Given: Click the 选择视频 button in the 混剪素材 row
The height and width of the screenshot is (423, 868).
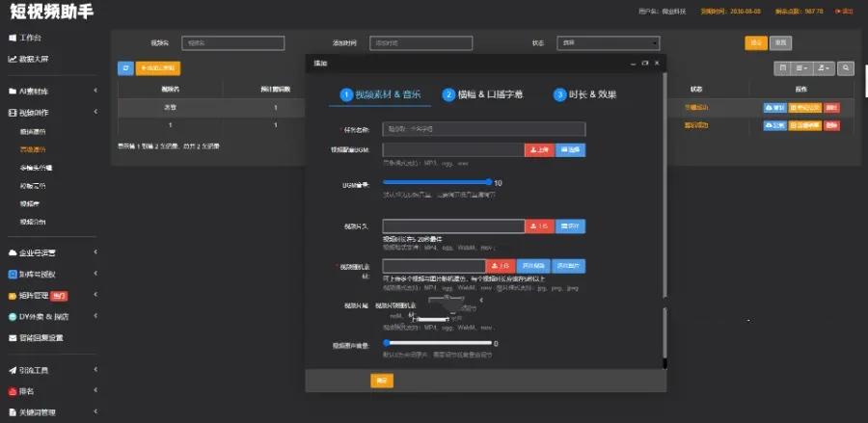Looking at the screenshot, I should click(533, 266).
